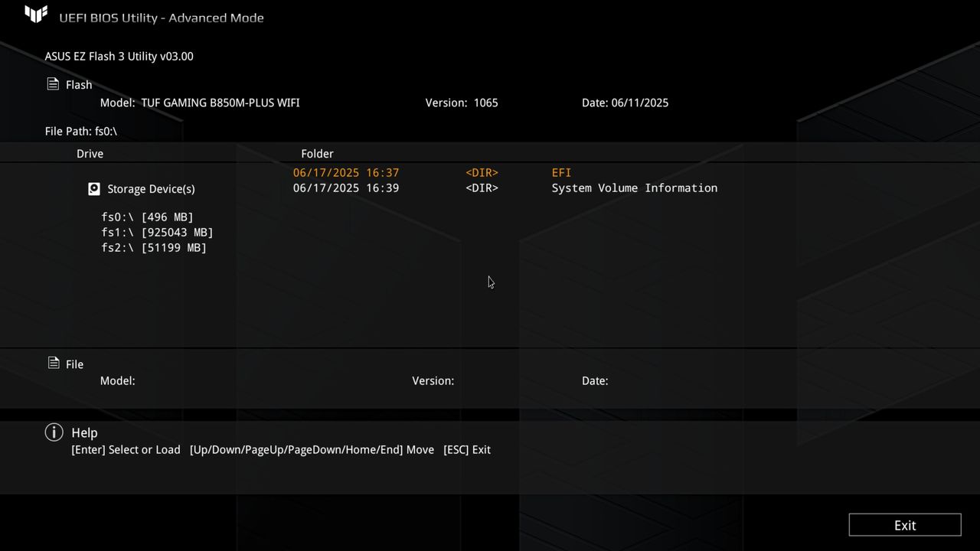The width and height of the screenshot is (980, 551).
Task: Open the System Volume Information folder
Action: (634, 187)
